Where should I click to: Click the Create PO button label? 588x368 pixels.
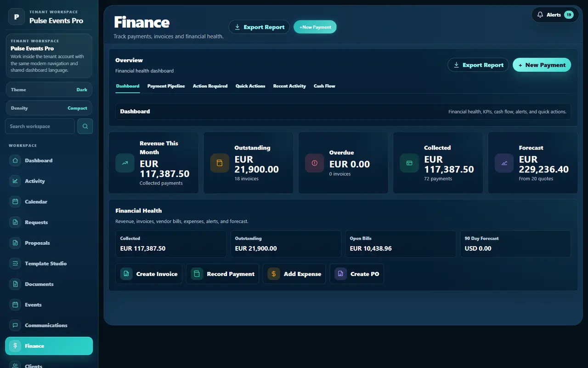pos(365,274)
